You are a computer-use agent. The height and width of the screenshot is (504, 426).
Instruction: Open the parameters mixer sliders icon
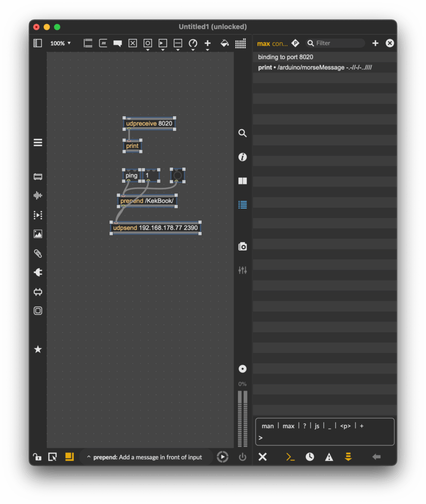(x=242, y=270)
